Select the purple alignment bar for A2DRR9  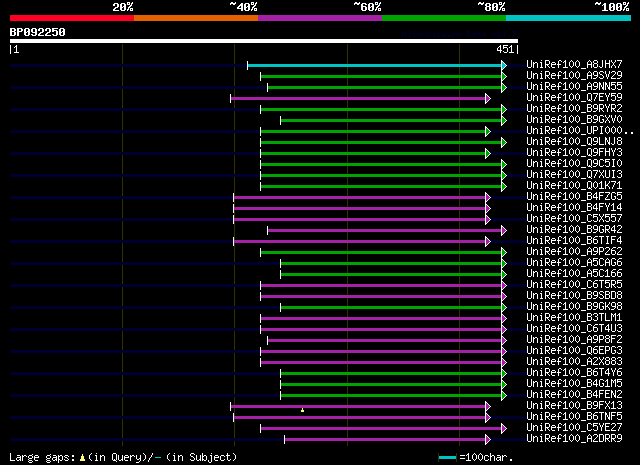coord(385,440)
